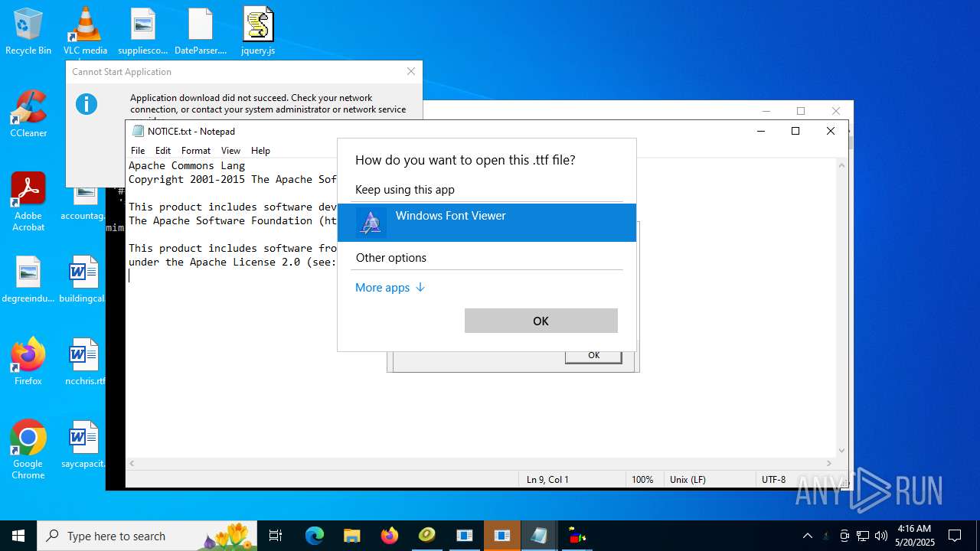
Task: Close the NOTICE.txt Notepad window
Action: pos(831,131)
